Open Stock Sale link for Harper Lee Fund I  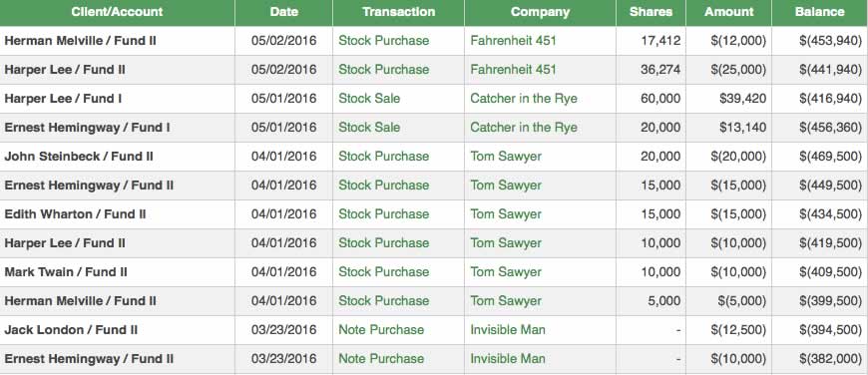point(369,99)
